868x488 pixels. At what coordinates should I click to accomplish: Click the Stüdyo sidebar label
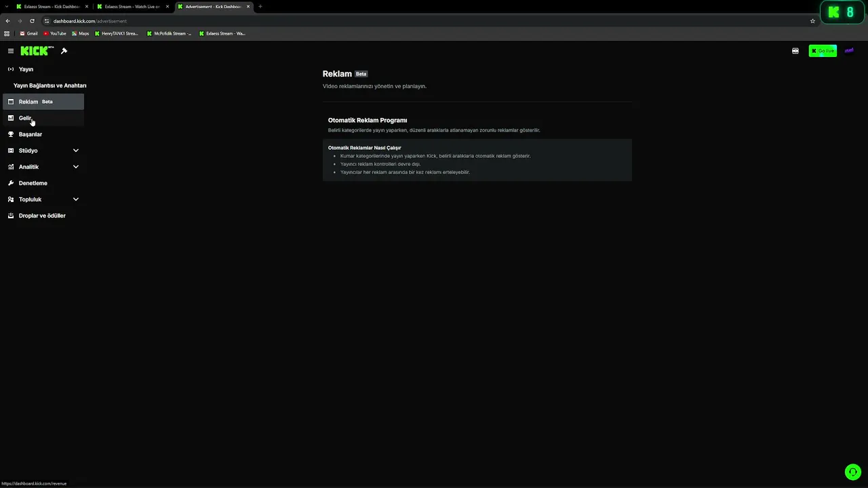click(x=28, y=150)
